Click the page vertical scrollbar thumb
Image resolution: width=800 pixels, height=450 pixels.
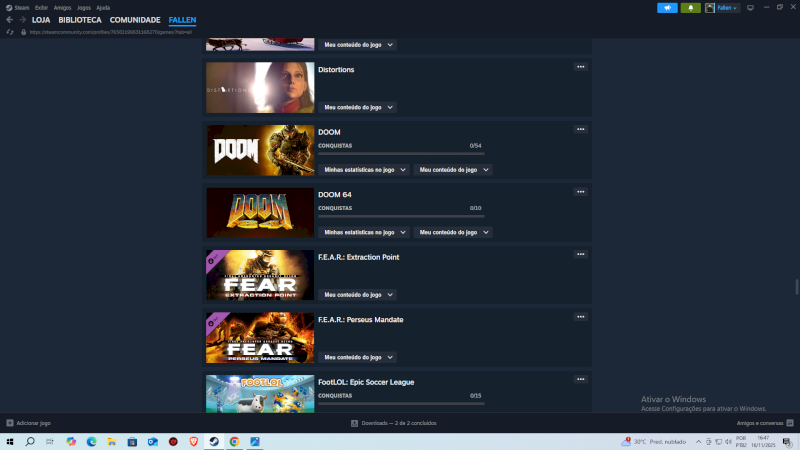point(797,287)
